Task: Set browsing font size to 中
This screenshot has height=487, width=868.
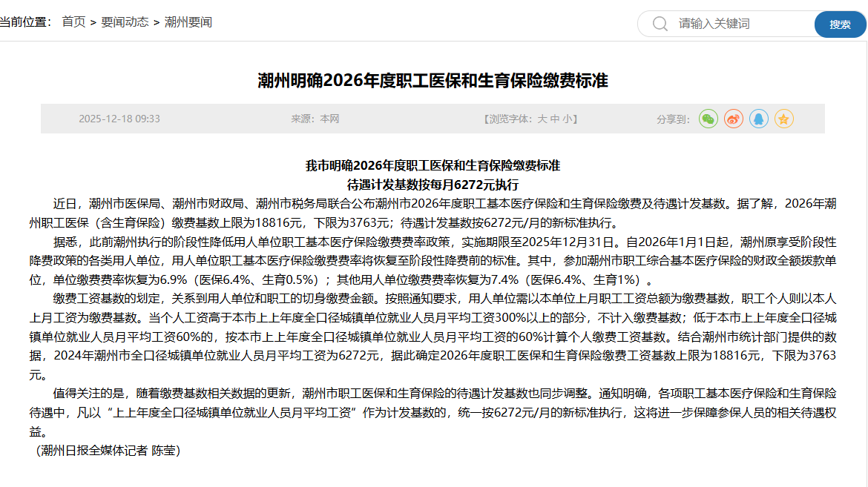Action: [555, 119]
